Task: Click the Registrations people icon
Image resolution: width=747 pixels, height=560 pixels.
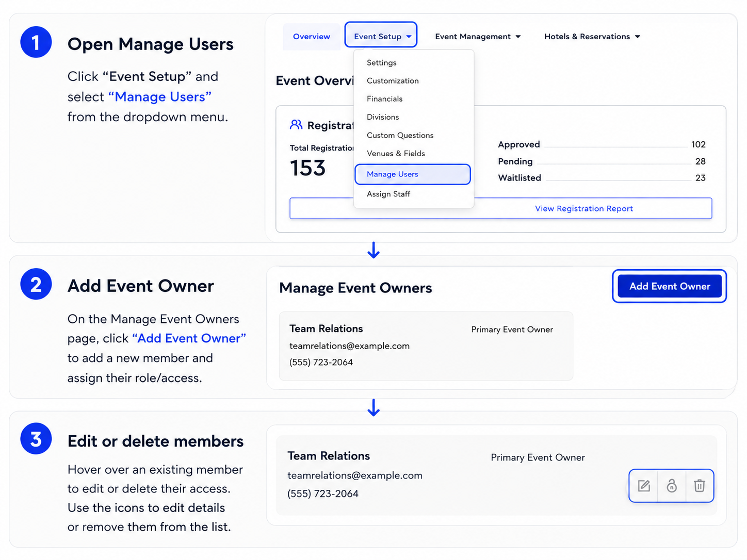Action: pyautogui.click(x=296, y=125)
